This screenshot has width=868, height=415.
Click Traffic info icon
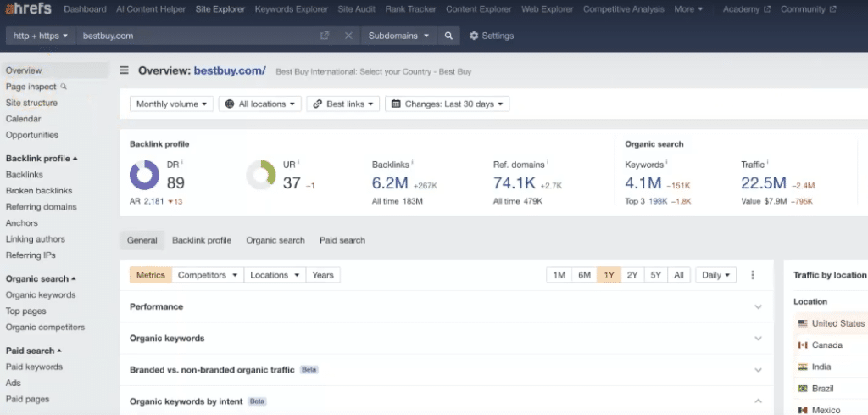point(768,162)
